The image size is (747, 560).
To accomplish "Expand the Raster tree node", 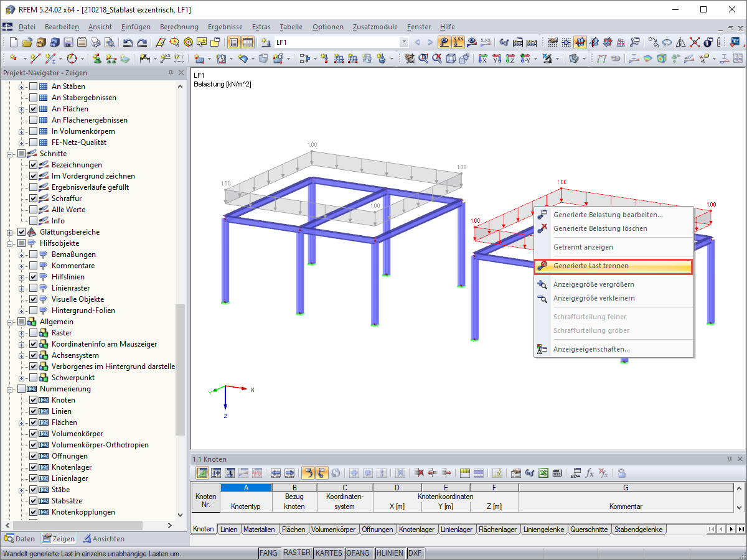I will click(22, 333).
